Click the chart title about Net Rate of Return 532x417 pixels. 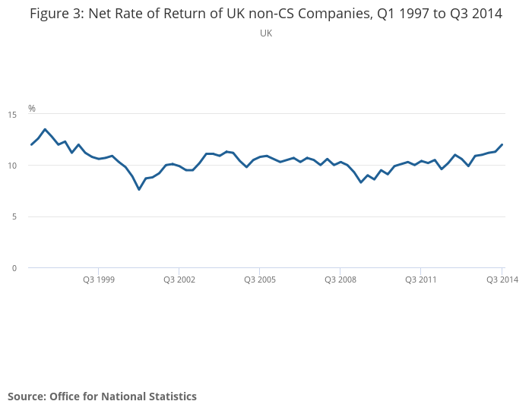(266, 14)
